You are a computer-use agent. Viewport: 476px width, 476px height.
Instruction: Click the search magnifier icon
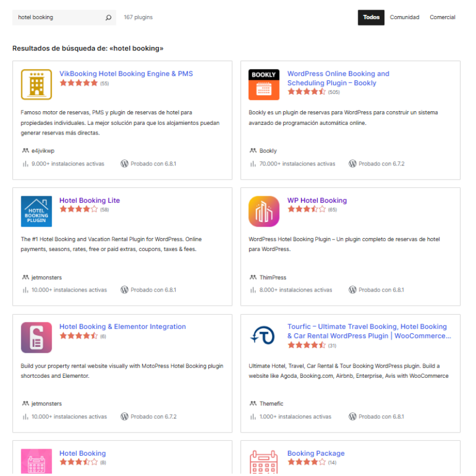point(108,18)
